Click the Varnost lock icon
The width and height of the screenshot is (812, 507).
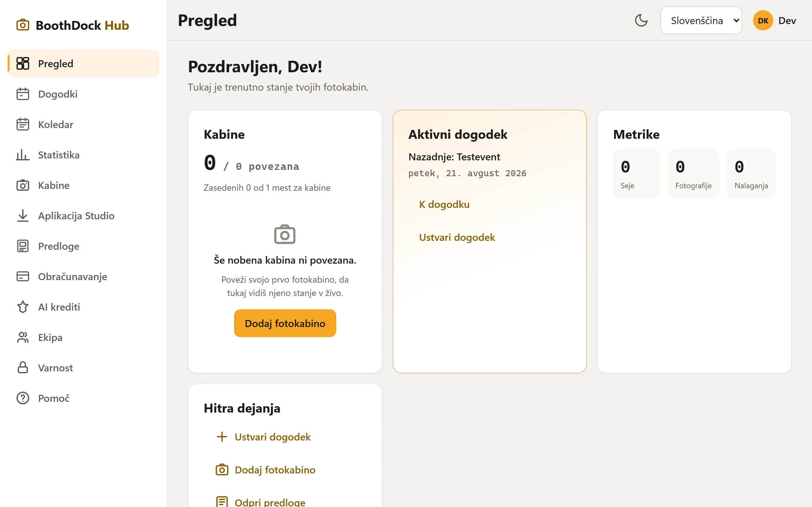[x=23, y=368]
